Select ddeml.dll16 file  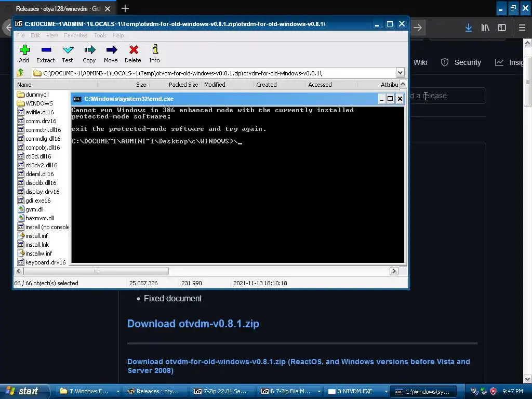(x=36, y=174)
